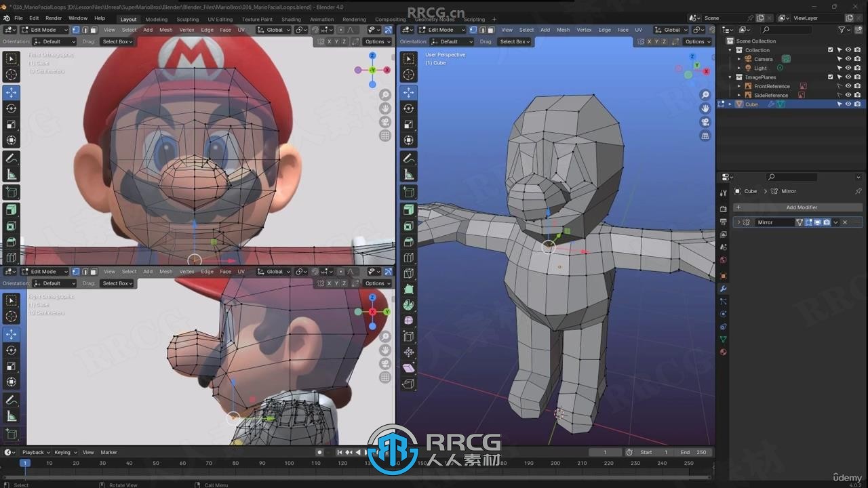Select the Measure tool in the perspective viewport
The image size is (868, 488).
[x=409, y=175]
